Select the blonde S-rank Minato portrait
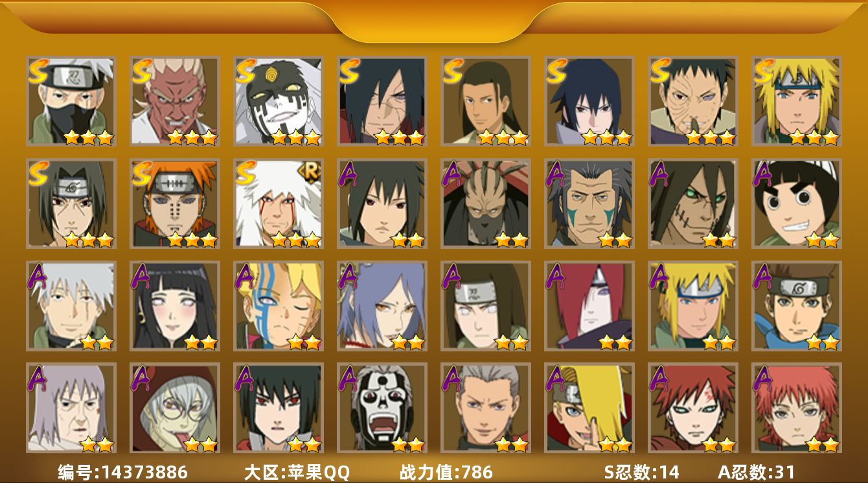The height and width of the screenshot is (483, 868). pos(796,100)
